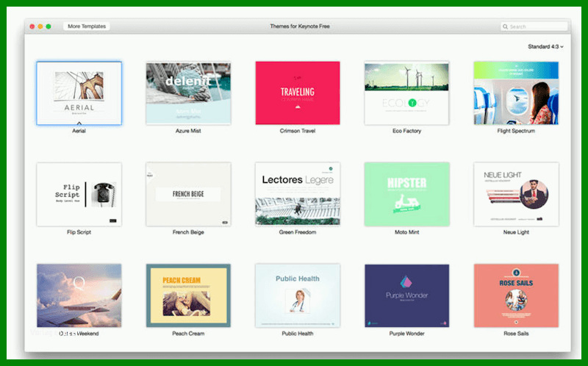Select the Moto Mint theme thumbnail
This screenshot has height=366, width=588.
407,194
